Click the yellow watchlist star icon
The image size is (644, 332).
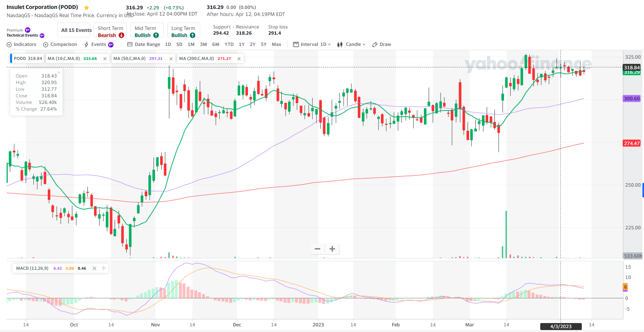86,8
